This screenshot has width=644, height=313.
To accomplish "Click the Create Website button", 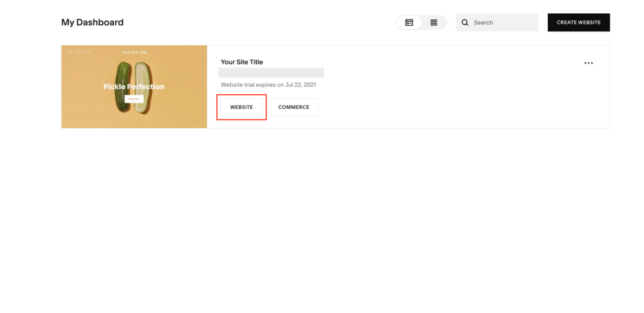I will coord(579,23).
